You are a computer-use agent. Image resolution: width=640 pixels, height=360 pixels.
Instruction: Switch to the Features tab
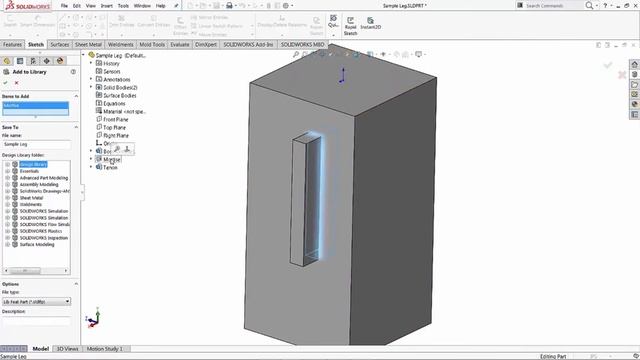(x=12, y=44)
